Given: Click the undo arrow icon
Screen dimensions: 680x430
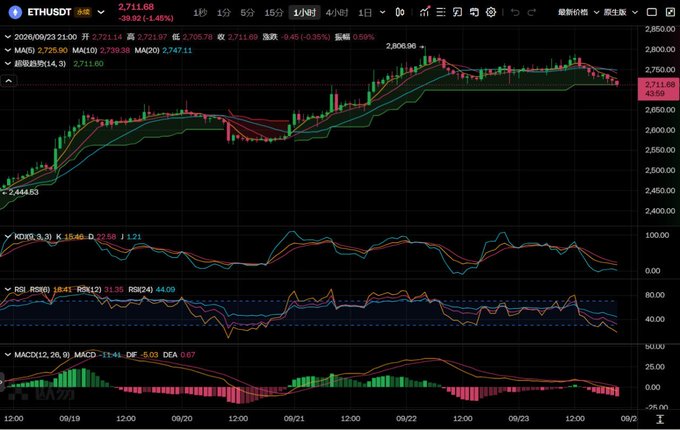Looking at the screenshot, I should (515, 12).
